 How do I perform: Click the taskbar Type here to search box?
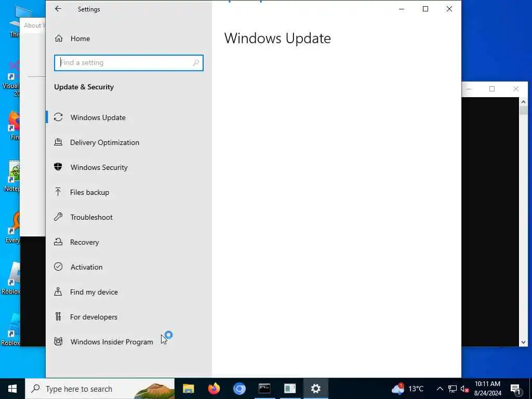click(x=100, y=389)
